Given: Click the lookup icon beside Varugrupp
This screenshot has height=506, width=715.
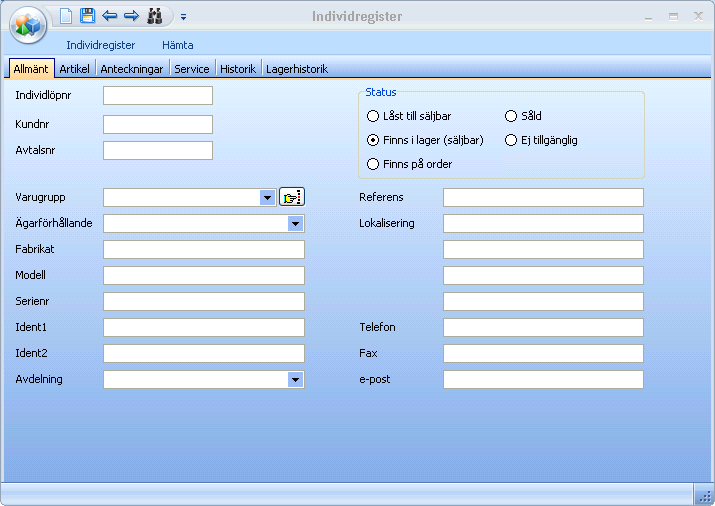Looking at the screenshot, I should coord(291,197).
